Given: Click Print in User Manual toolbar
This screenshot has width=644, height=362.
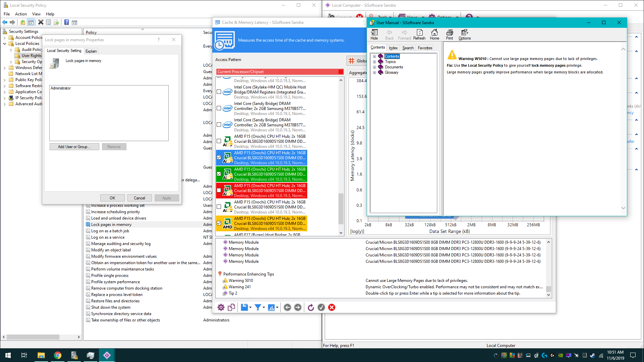Looking at the screenshot, I should click(449, 35).
